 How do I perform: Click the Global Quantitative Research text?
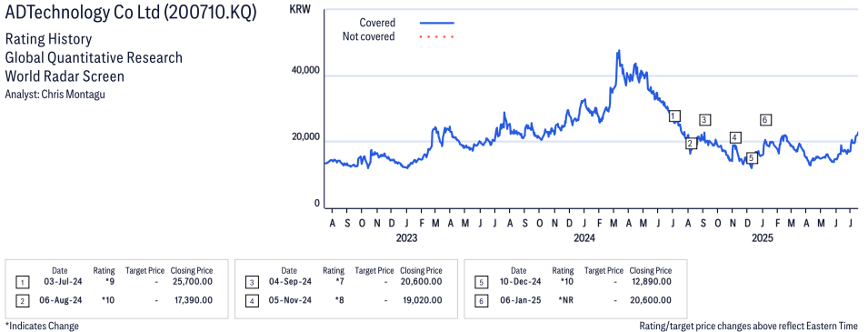click(94, 57)
